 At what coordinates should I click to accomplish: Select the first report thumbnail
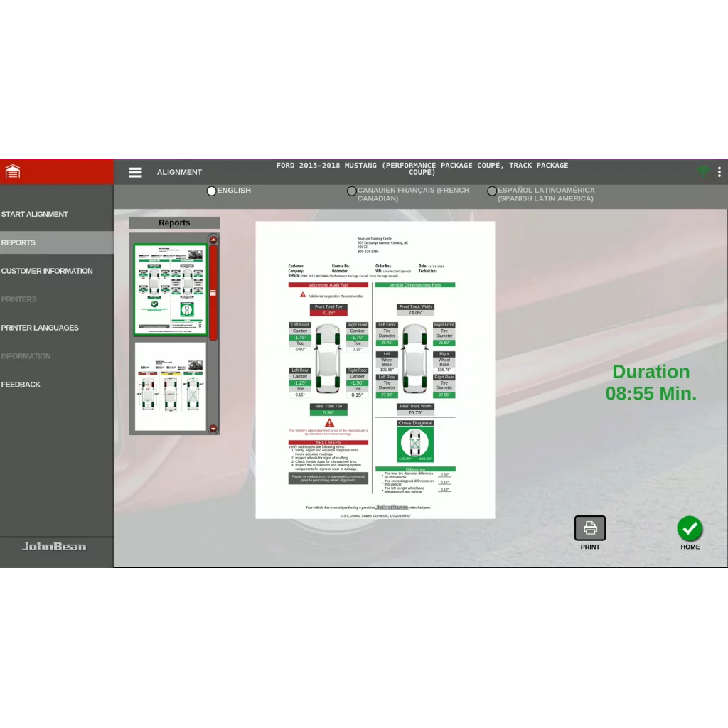[171, 289]
